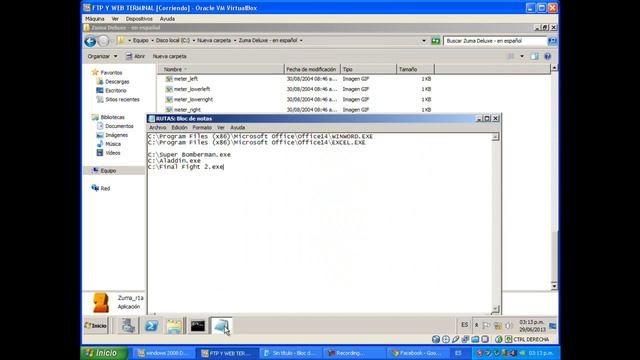Click the VirtualBox hard disk activity icon
Viewport: 640px width, 360px height.
click(x=436, y=339)
